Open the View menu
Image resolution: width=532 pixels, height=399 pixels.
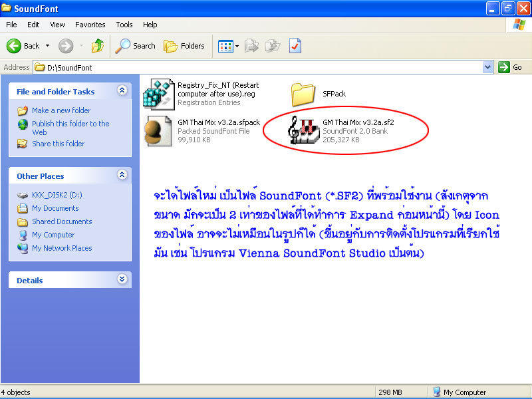(57, 25)
